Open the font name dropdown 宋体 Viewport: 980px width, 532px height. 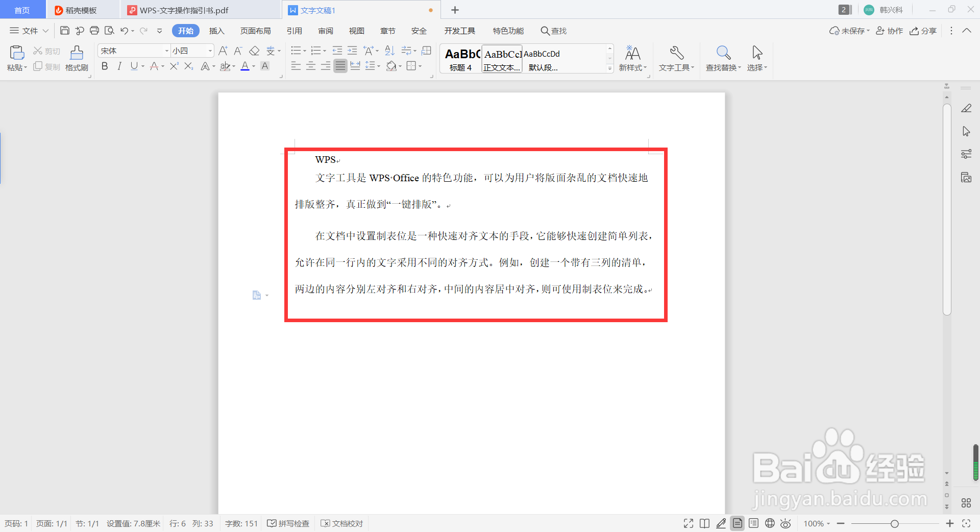[x=166, y=51]
